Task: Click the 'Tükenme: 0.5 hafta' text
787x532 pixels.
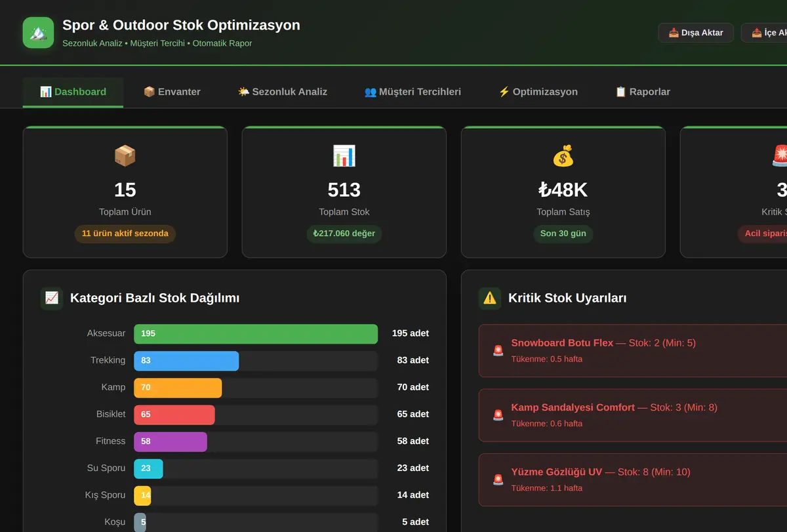Action: pos(546,359)
